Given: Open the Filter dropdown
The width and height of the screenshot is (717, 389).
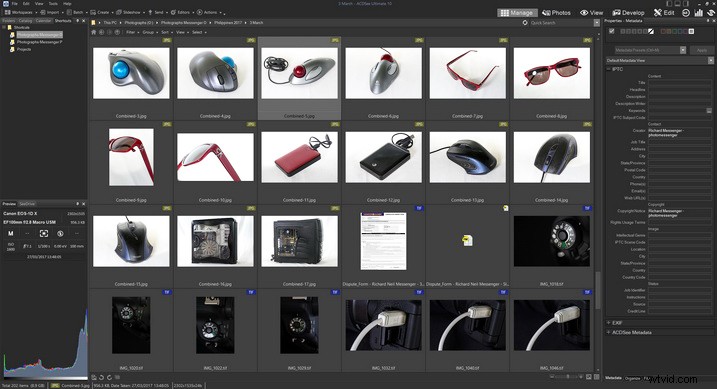Looking at the screenshot, I should pos(132,32).
